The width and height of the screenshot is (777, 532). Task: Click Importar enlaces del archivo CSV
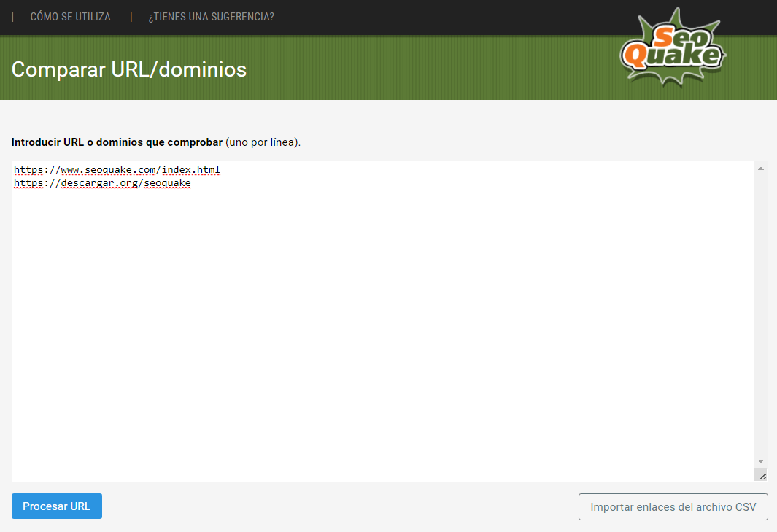pos(673,506)
